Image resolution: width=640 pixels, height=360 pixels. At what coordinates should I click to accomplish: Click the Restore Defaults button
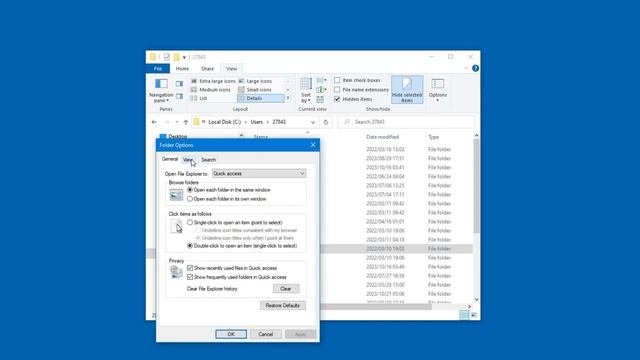[282, 305]
